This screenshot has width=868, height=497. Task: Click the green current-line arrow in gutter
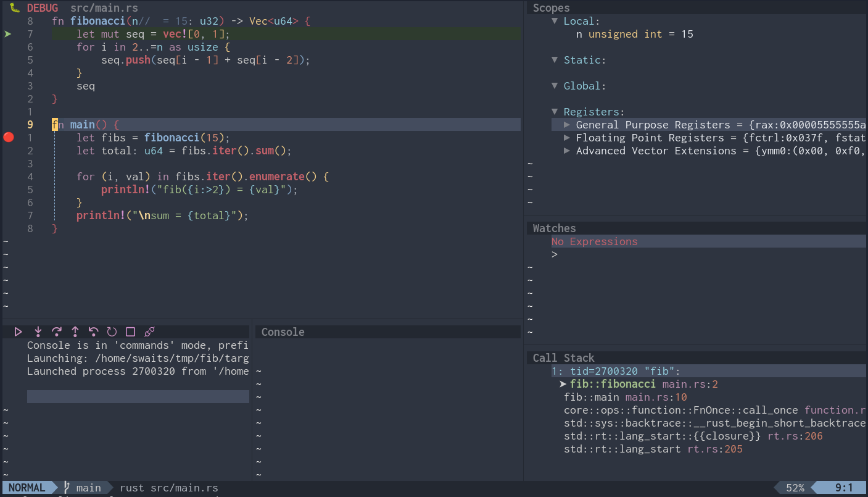pos(7,34)
